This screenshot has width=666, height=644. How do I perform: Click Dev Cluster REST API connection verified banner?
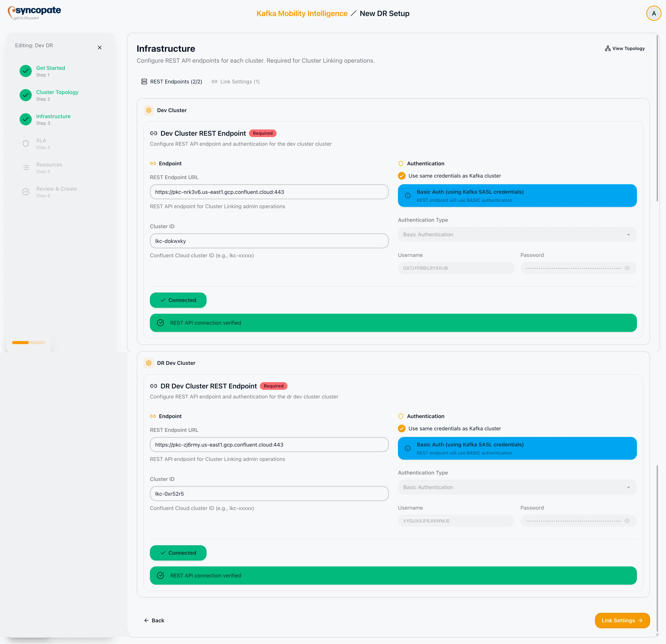pyautogui.click(x=393, y=323)
